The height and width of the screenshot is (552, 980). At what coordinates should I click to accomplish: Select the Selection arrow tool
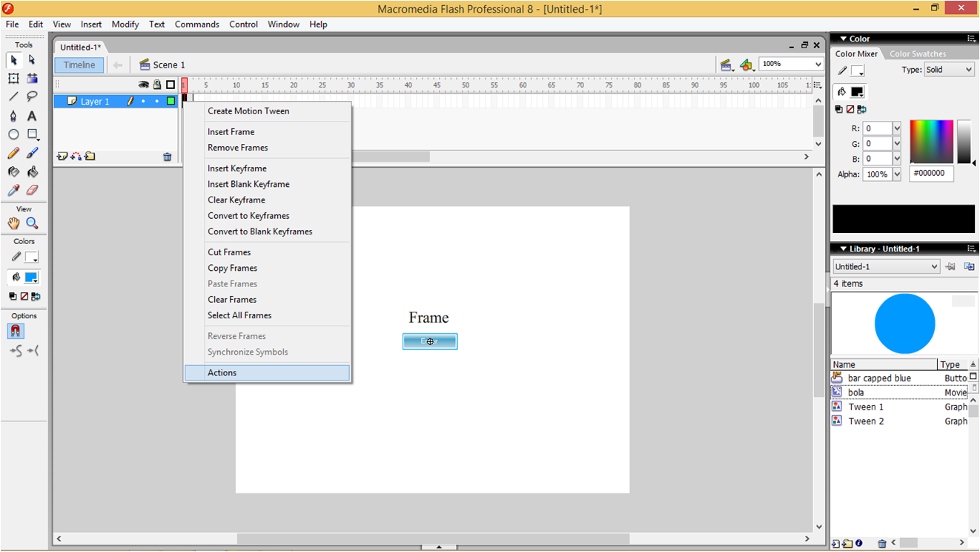pyautogui.click(x=13, y=60)
